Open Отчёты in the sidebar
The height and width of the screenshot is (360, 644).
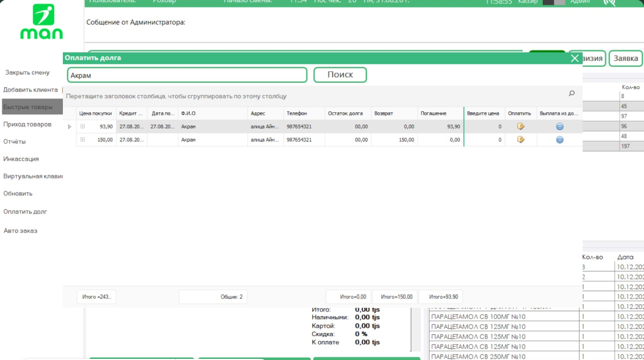(x=15, y=142)
